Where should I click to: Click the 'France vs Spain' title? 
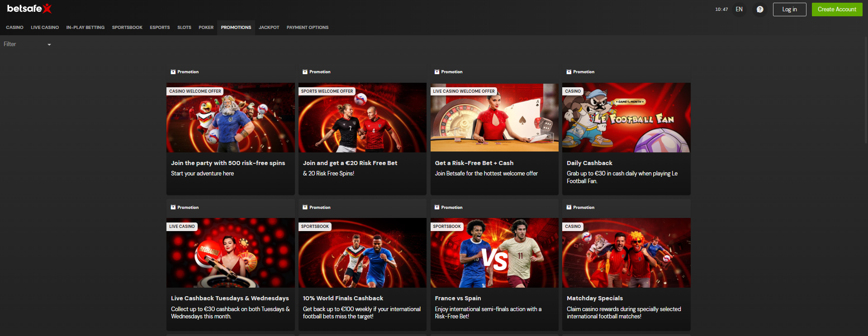[458, 298]
